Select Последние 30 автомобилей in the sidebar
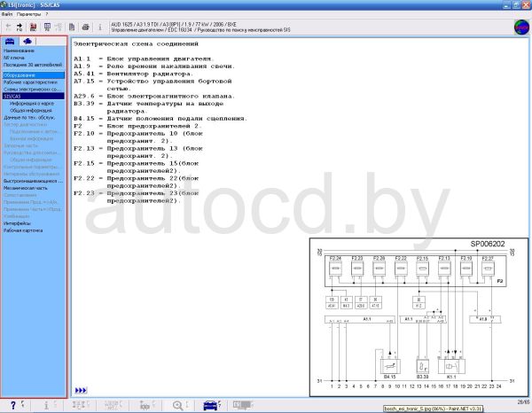Viewport: 532px width, 413px height. pyautogui.click(x=33, y=65)
